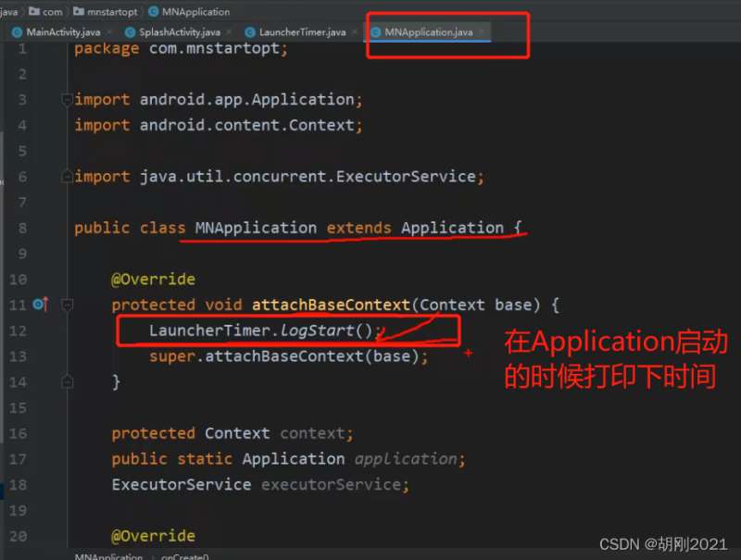Click the MainActivity.java tab class icon
This screenshot has width=741, height=560.
[x=17, y=32]
